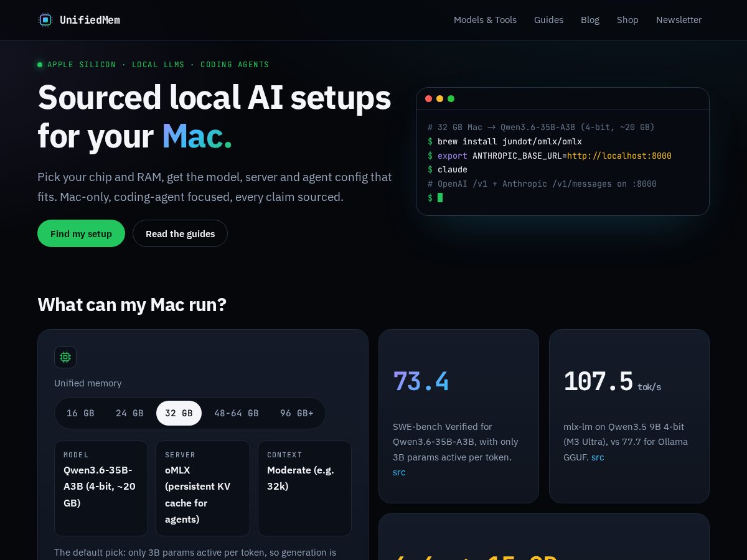Viewport: 747px width, 560px height.
Task: Click the red dot in terminal window
Action: coord(428,99)
